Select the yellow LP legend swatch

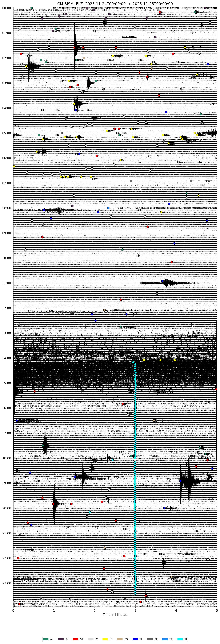pos(105,639)
